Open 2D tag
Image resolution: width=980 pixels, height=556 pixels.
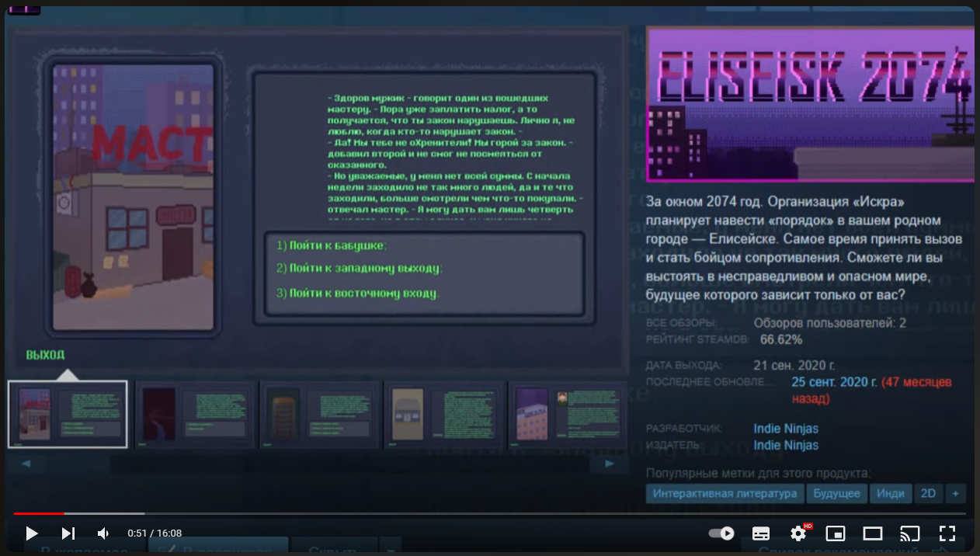pyautogui.click(x=928, y=493)
